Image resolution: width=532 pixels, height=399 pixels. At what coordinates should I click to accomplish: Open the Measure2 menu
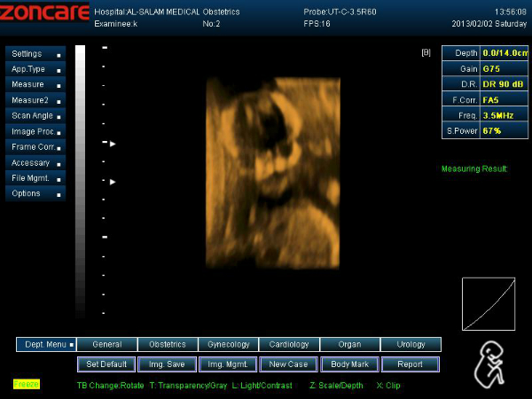[x=35, y=100]
